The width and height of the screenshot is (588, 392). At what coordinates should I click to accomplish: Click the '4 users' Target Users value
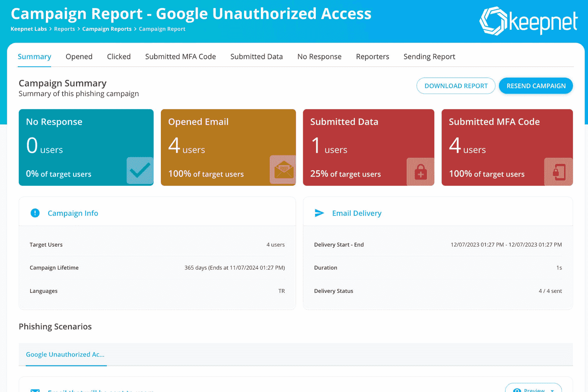tap(276, 245)
